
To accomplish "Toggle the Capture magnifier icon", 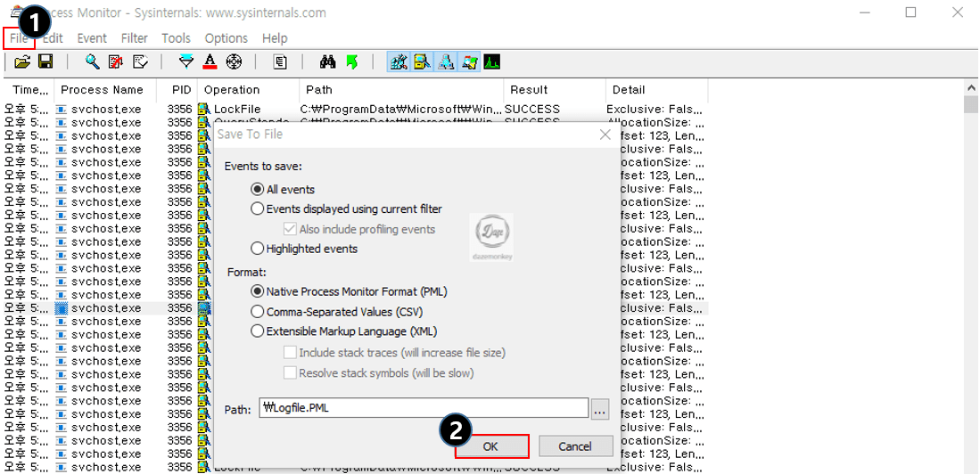I will (x=93, y=61).
